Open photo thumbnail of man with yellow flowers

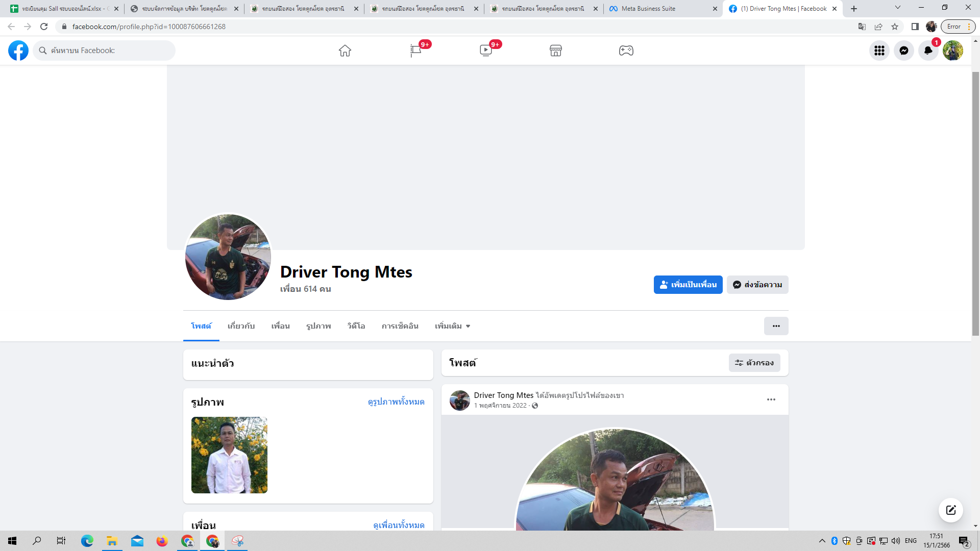click(229, 455)
